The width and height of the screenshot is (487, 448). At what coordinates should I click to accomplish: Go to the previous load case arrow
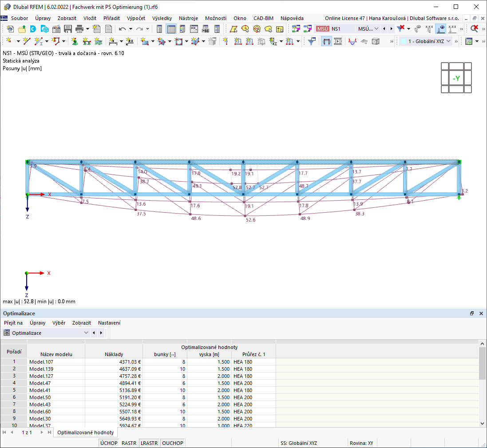tap(384, 28)
